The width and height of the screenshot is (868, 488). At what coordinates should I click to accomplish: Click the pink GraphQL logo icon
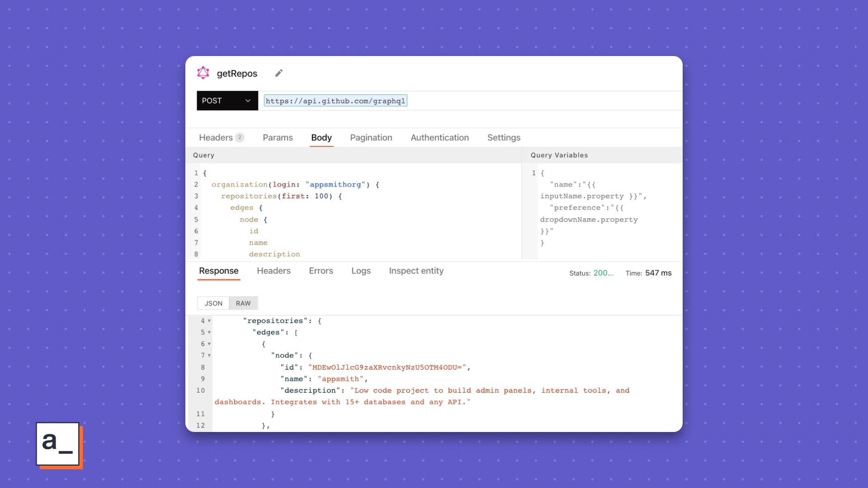(203, 73)
